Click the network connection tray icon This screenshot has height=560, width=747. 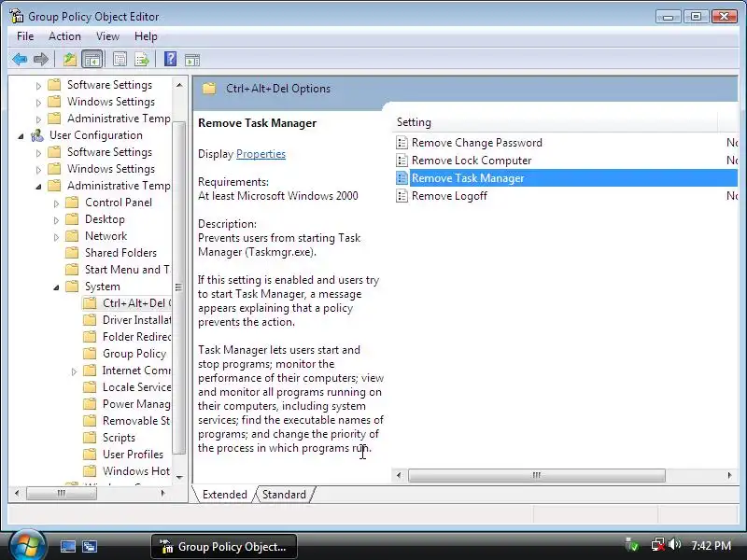click(658, 544)
